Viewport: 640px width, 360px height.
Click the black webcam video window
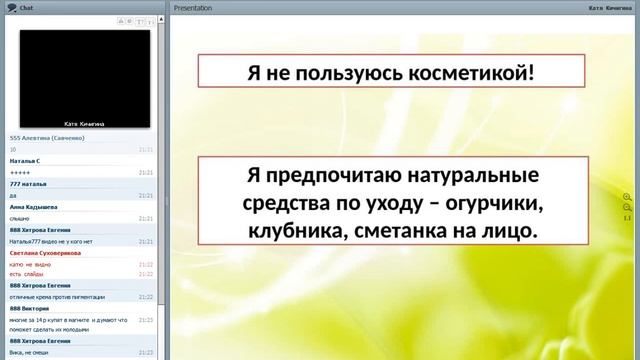click(85, 78)
